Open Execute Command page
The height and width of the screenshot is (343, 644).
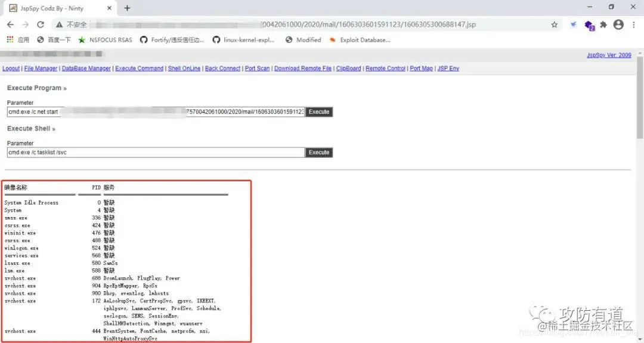point(139,68)
